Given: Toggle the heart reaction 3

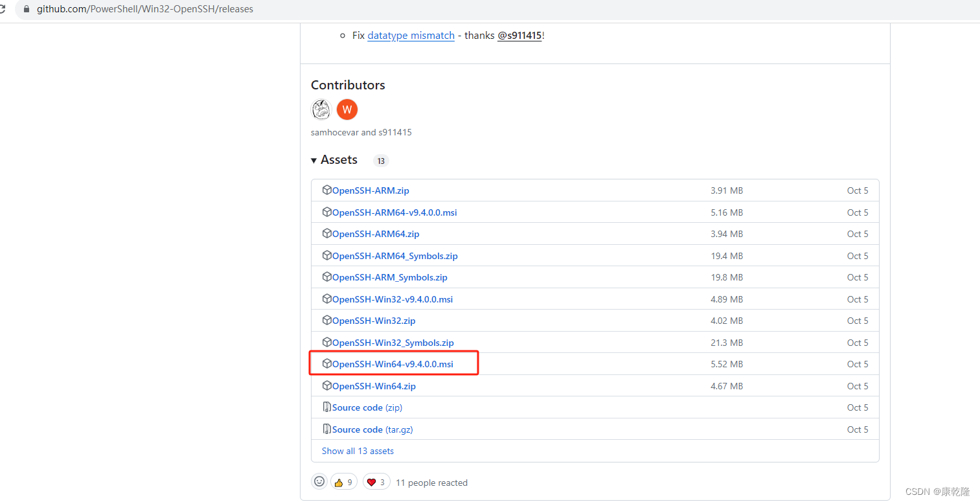Looking at the screenshot, I should [x=376, y=482].
